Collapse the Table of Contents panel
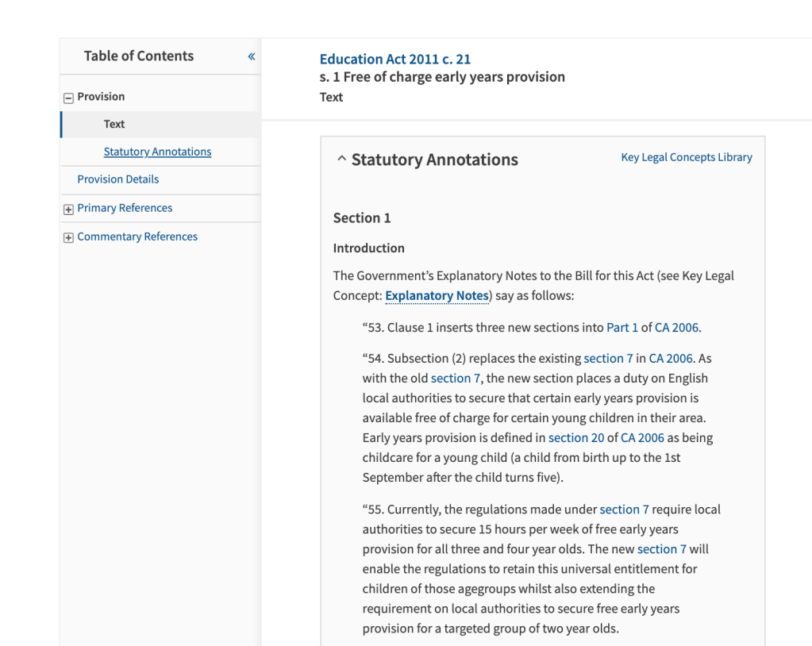The height and width of the screenshot is (646, 812). [251, 56]
